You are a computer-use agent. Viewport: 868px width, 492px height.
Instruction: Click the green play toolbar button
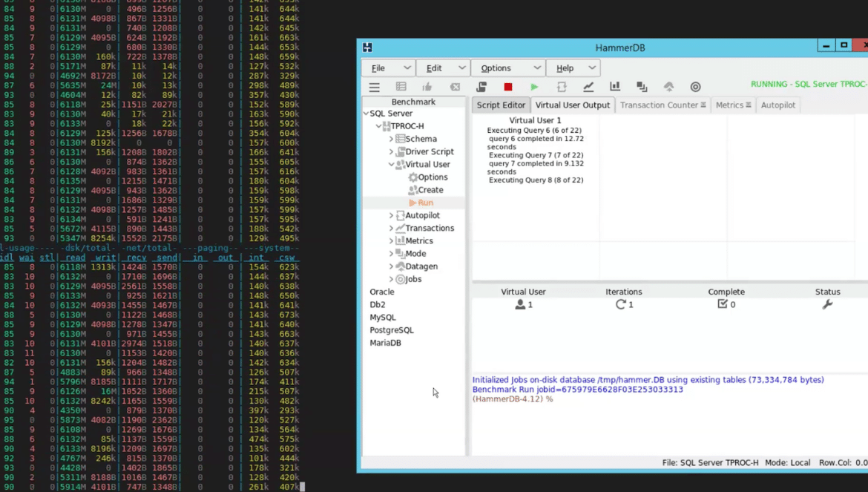click(534, 87)
